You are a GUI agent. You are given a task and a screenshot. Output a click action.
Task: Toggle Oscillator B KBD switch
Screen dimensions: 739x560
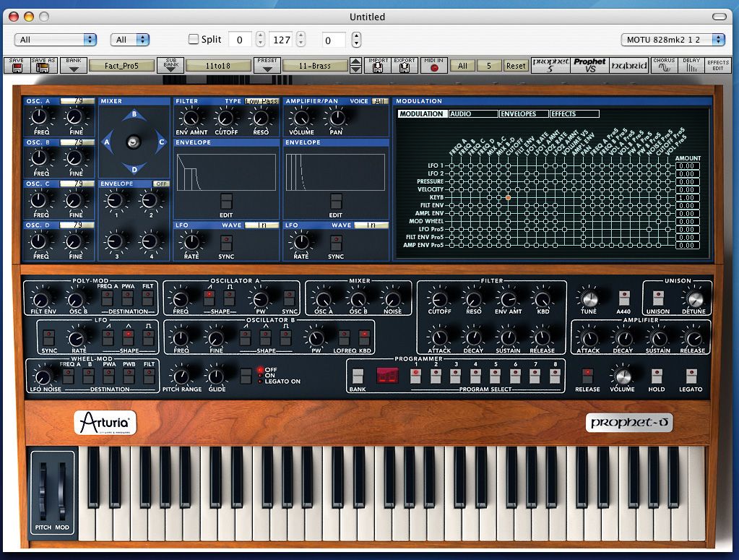pyautogui.click(x=364, y=337)
